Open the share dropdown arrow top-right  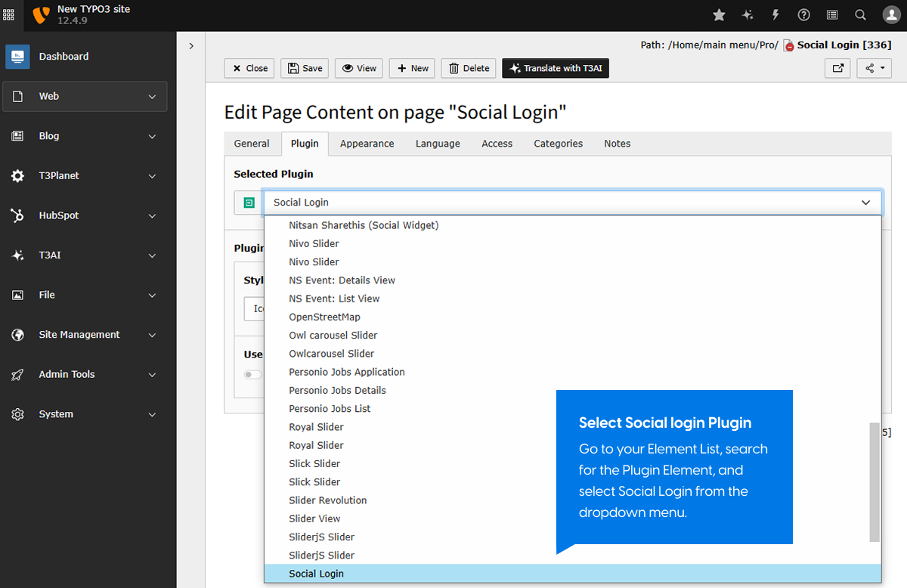[881, 68]
